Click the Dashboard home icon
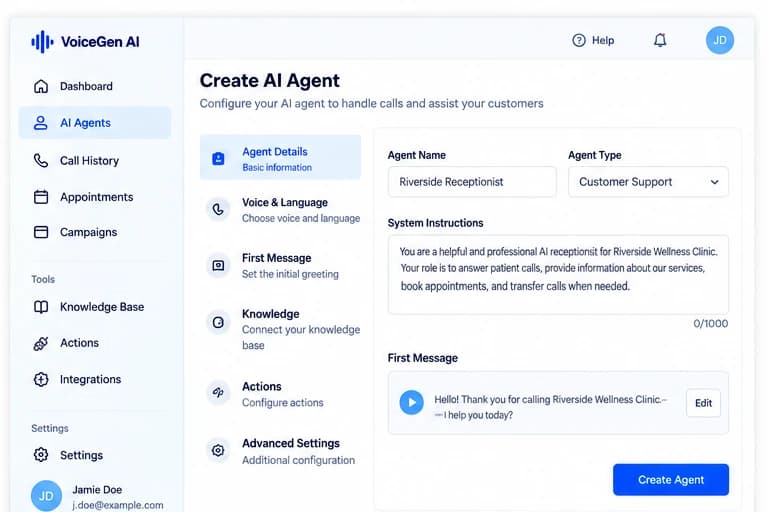 (41, 86)
